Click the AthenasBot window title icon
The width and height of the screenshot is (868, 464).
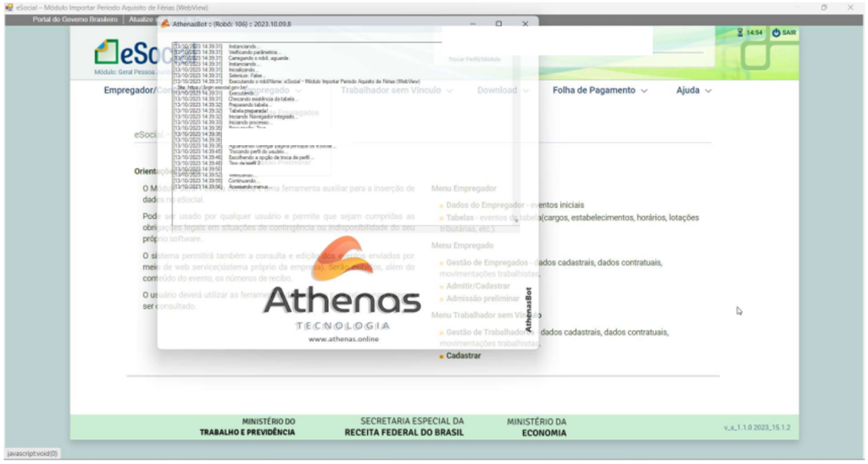point(165,24)
